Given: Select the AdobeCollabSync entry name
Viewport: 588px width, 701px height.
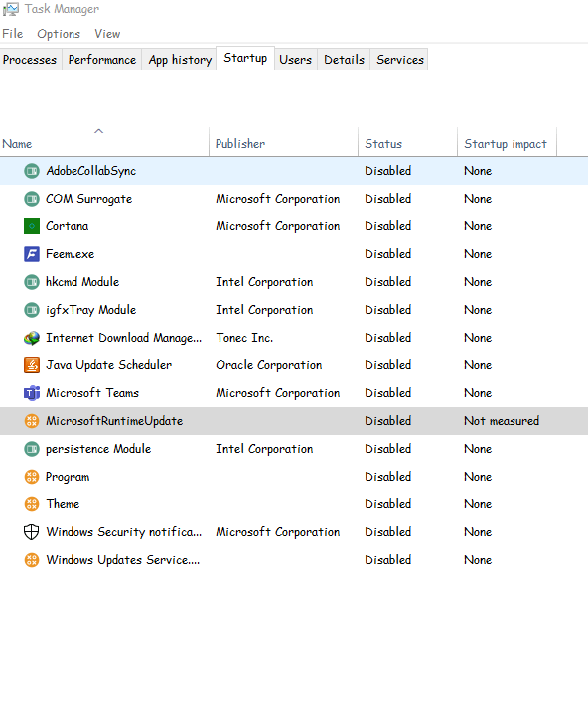Looking at the screenshot, I should [91, 171].
